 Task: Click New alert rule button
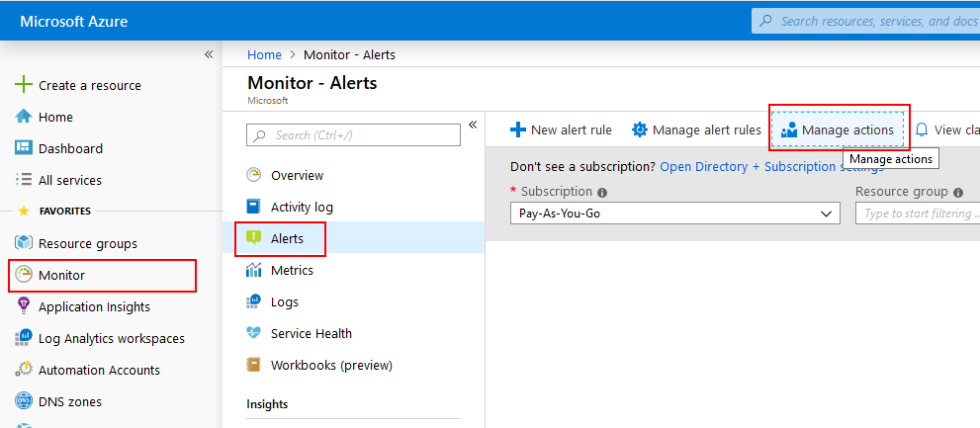pos(562,129)
